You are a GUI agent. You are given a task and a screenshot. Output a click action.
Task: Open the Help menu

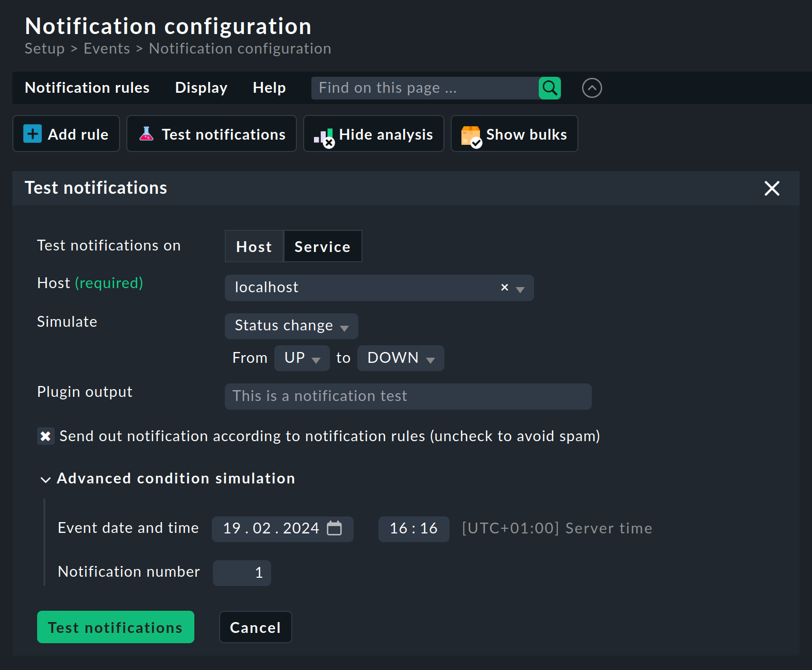269,88
